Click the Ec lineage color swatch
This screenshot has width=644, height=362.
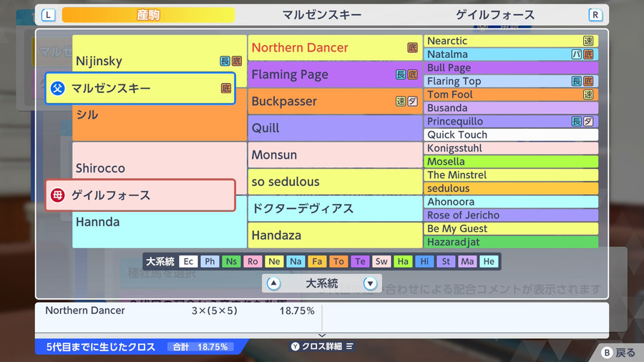coord(188,261)
